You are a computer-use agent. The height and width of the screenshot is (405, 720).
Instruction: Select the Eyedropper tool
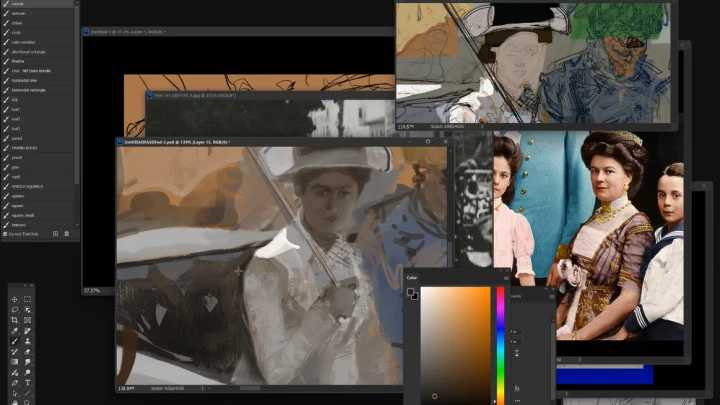coord(15,331)
